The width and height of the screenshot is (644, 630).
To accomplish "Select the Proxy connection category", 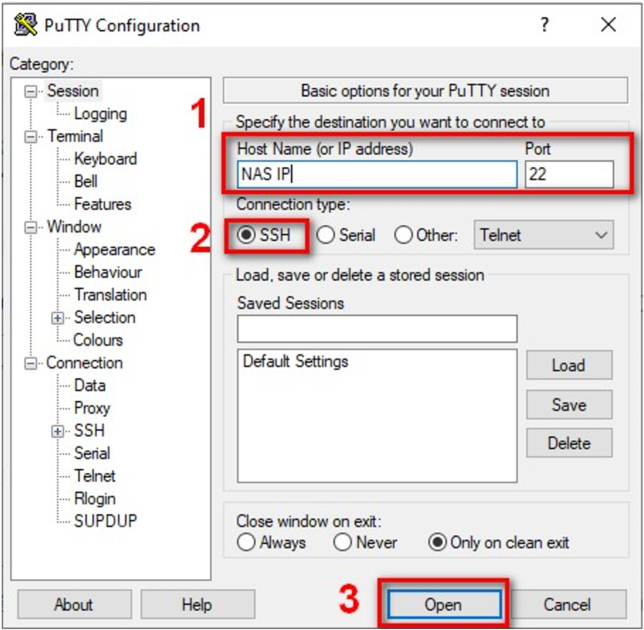I will 92,408.
